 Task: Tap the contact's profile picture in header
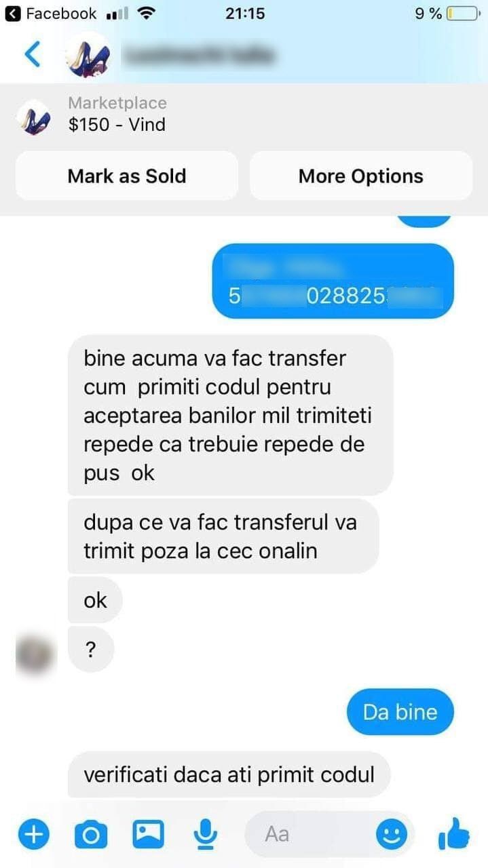(x=88, y=56)
